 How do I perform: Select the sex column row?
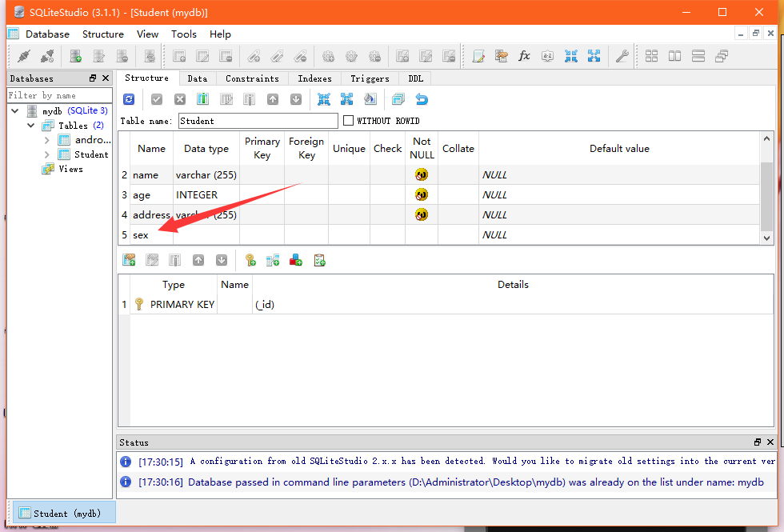(439, 235)
